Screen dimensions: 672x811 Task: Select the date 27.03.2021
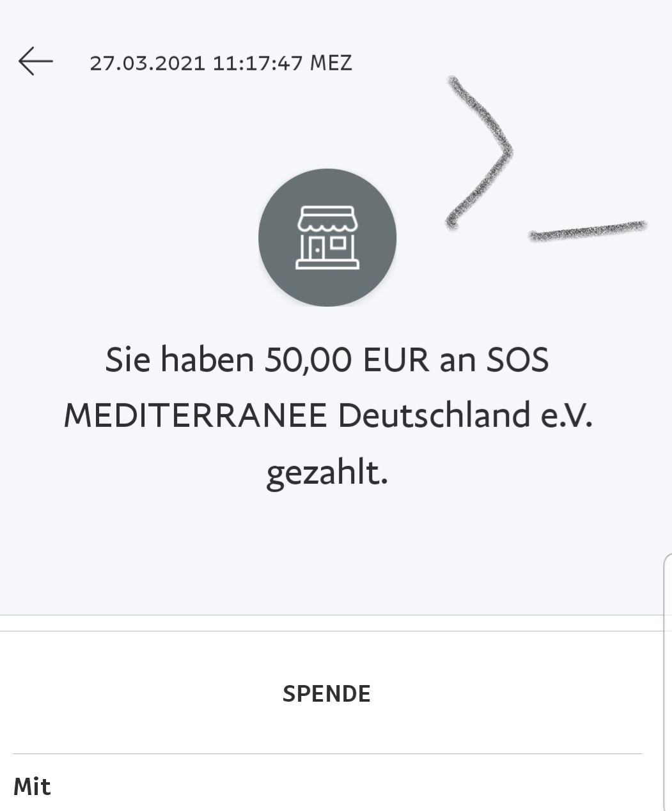[148, 63]
